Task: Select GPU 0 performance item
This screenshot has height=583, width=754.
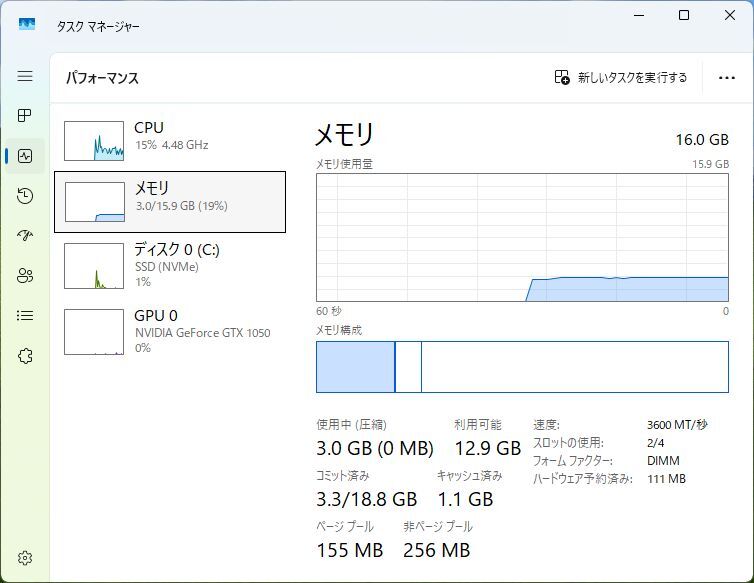Action: [170, 331]
